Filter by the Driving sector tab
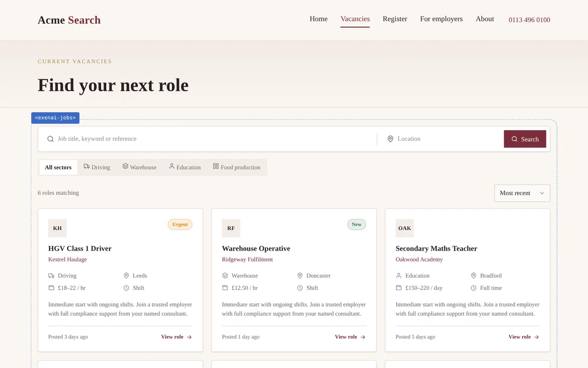 (97, 167)
